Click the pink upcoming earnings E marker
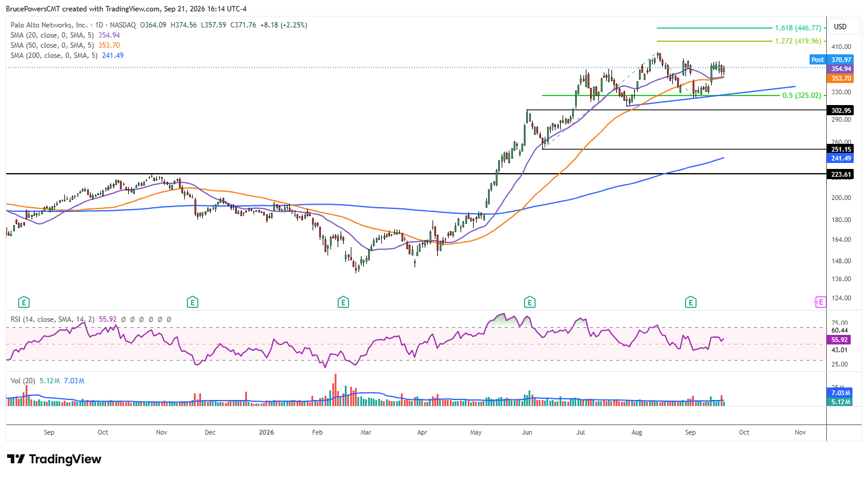The width and height of the screenshot is (868, 477). (820, 302)
